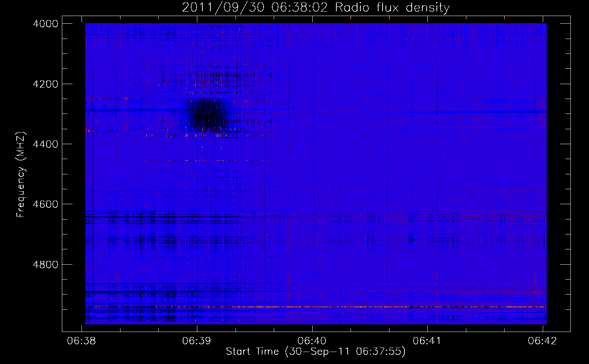This screenshot has width=589, height=364.
Task: Click the 'Start Time (30-Sep-11 06:37:55)' axis label
Action: point(316,352)
